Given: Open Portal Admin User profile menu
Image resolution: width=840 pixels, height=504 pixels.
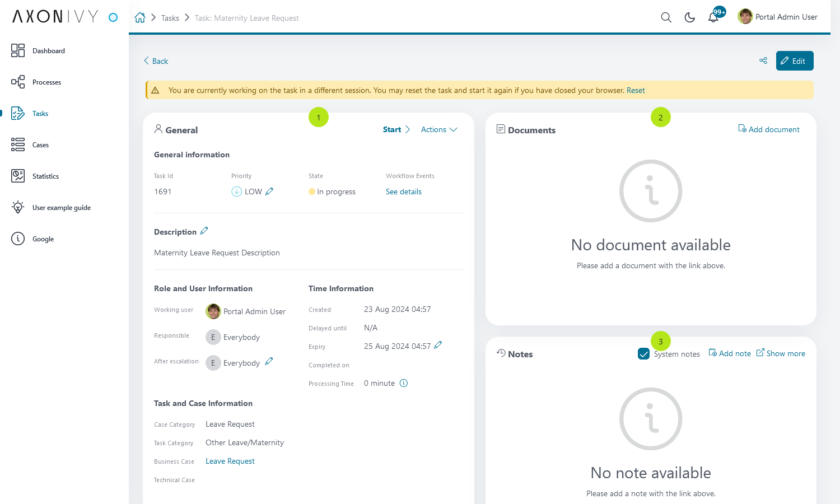Looking at the screenshot, I should click(778, 17).
